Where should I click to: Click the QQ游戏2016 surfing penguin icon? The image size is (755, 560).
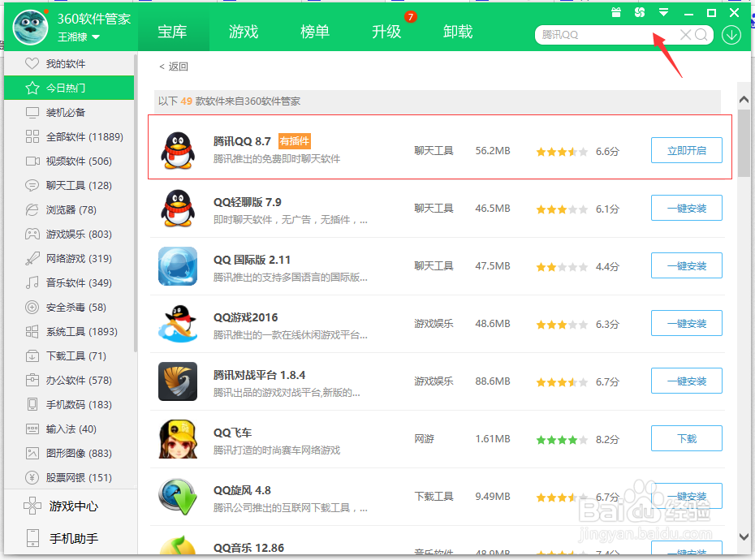point(178,324)
